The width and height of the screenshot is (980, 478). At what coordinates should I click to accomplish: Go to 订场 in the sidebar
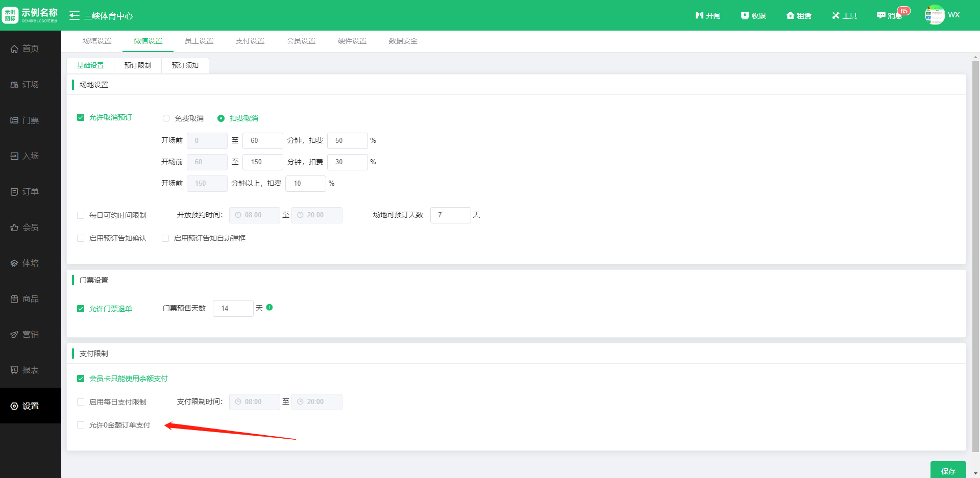tap(31, 85)
